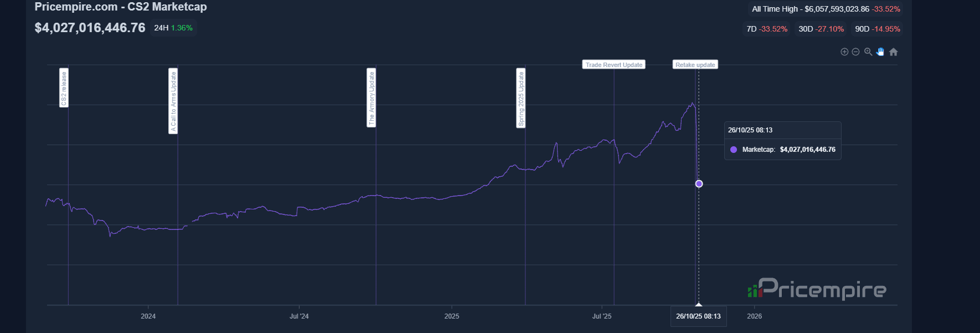The image size is (980, 333).
Task: Select the 90D -14.95% badge
Action: [876, 29]
